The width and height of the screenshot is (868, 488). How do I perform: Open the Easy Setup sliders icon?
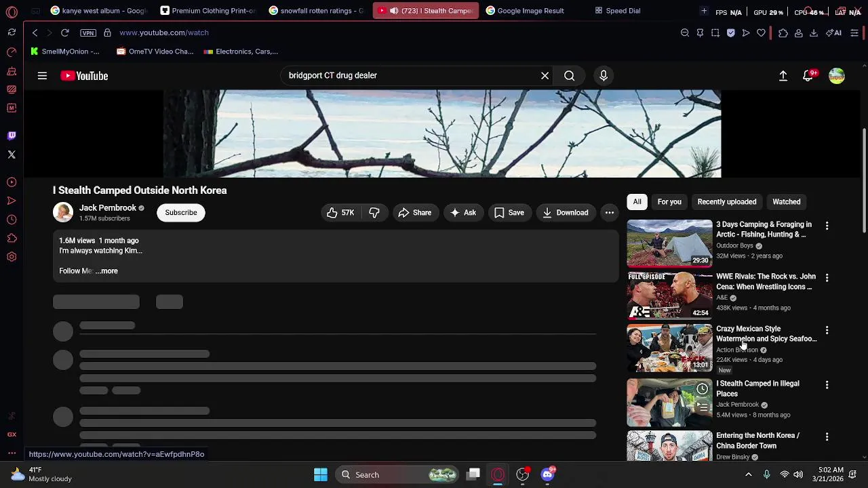854,33
